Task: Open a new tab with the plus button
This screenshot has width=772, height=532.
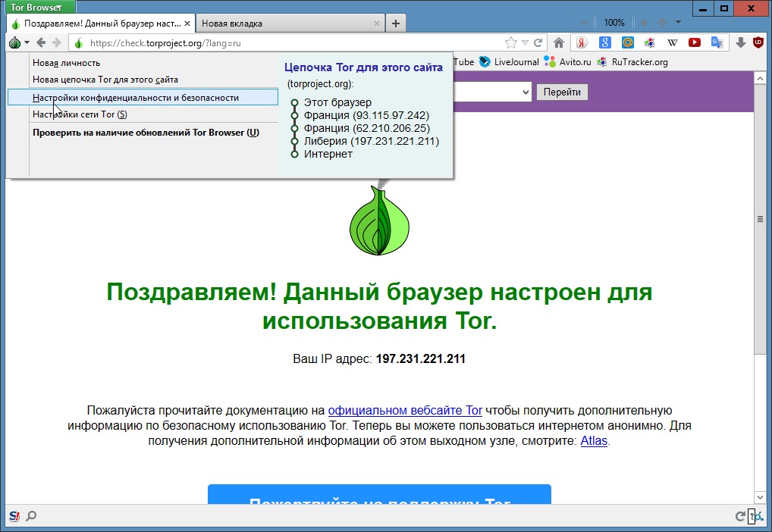Action: (x=395, y=23)
